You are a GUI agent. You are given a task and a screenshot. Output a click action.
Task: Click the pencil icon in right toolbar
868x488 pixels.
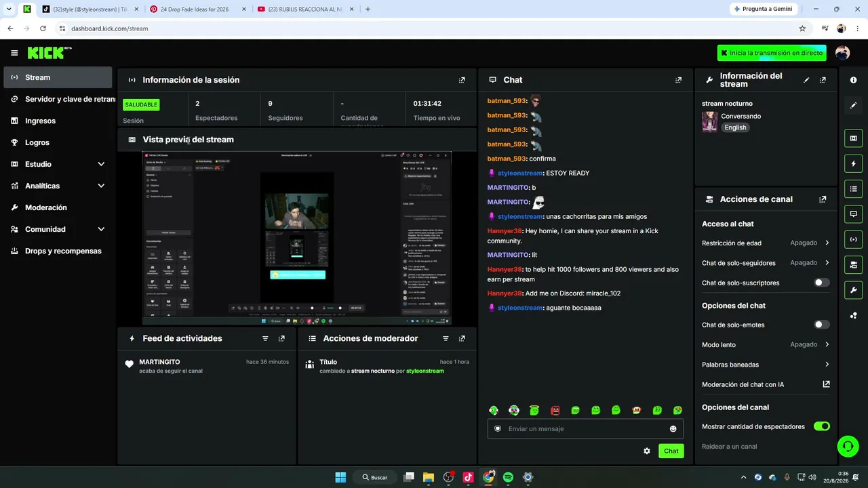[853, 105]
